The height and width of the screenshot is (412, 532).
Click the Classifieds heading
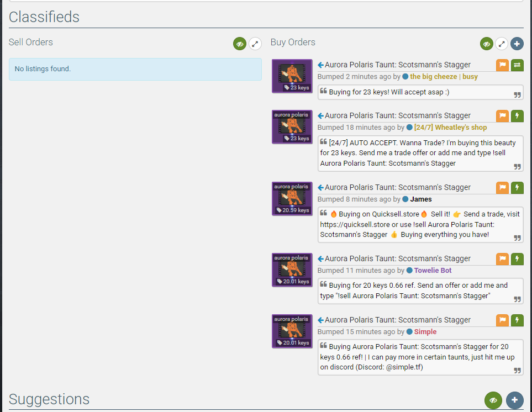(44, 17)
